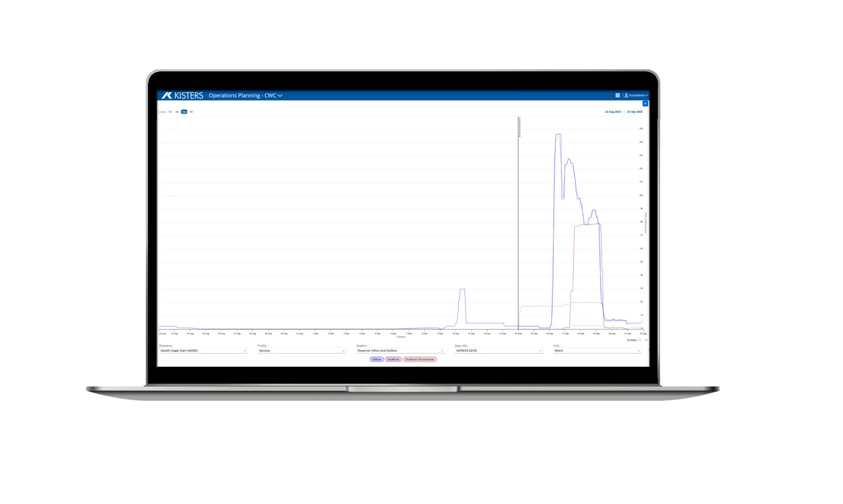Toggle the Outflow-Thresholds series visibility
The width and height of the screenshot is (843, 504).
coord(419,359)
